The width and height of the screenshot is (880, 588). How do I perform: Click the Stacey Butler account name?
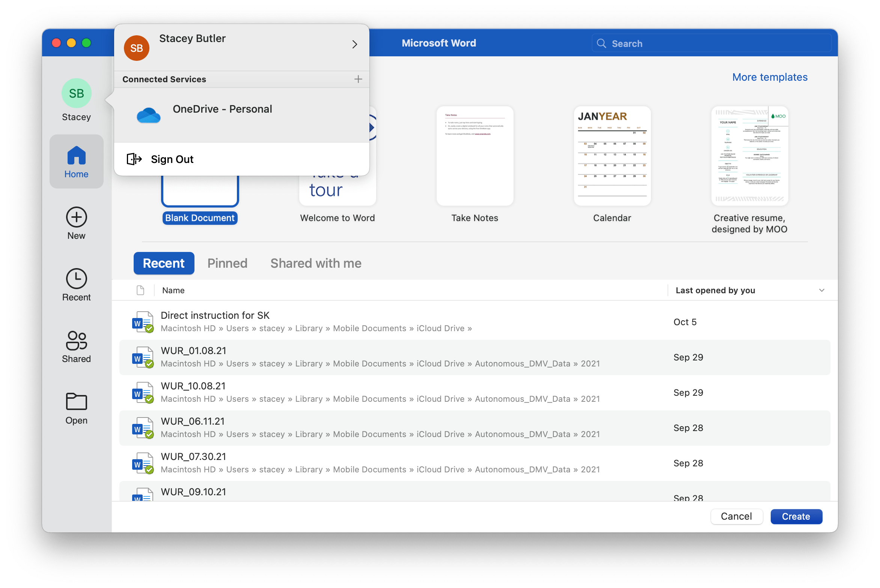click(x=192, y=38)
